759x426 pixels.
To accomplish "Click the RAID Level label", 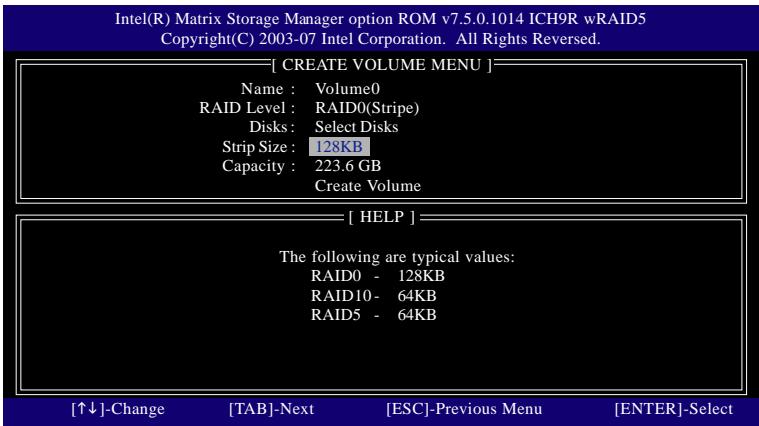I will [x=247, y=107].
